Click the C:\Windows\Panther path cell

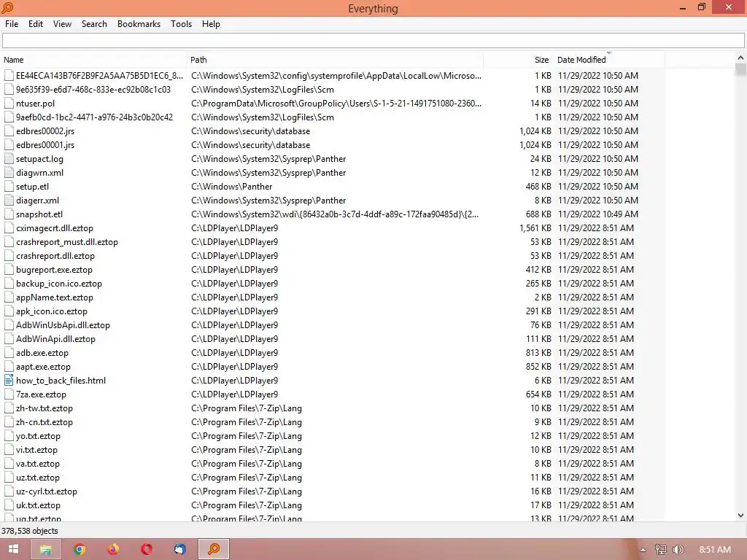click(232, 186)
